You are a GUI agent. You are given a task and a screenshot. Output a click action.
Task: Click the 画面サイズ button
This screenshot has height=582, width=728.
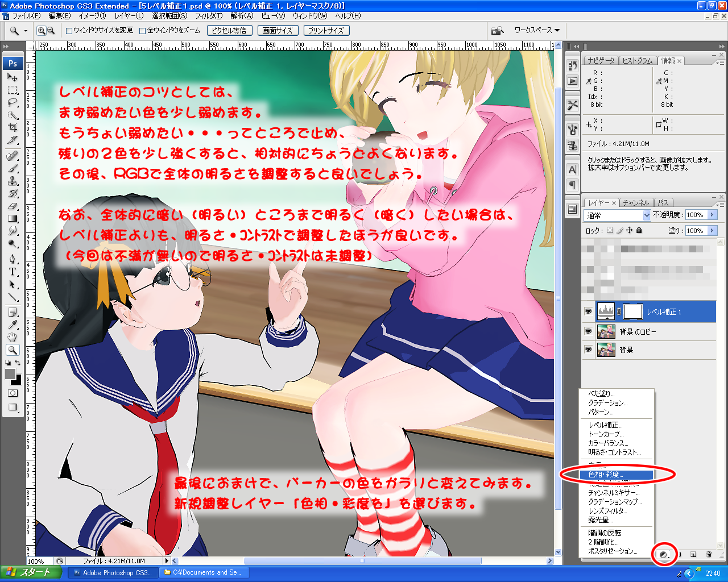click(278, 31)
